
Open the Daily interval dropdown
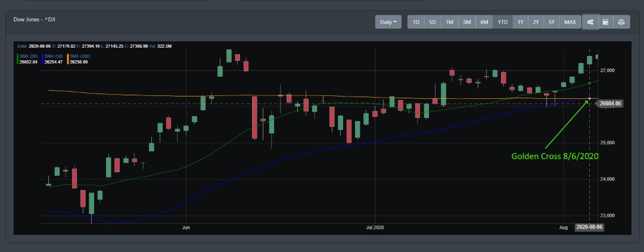click(388, 22)
